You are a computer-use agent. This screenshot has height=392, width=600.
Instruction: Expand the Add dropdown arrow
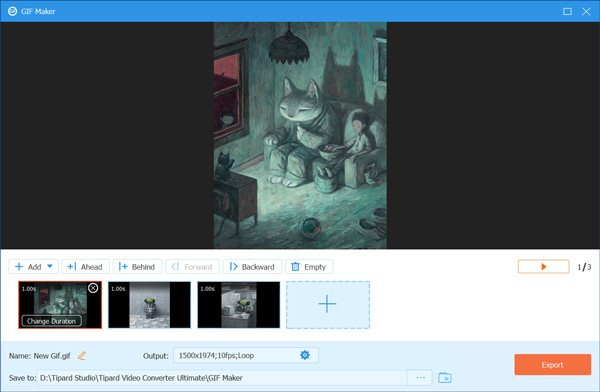pyautogui.click(x=50, y=266)
